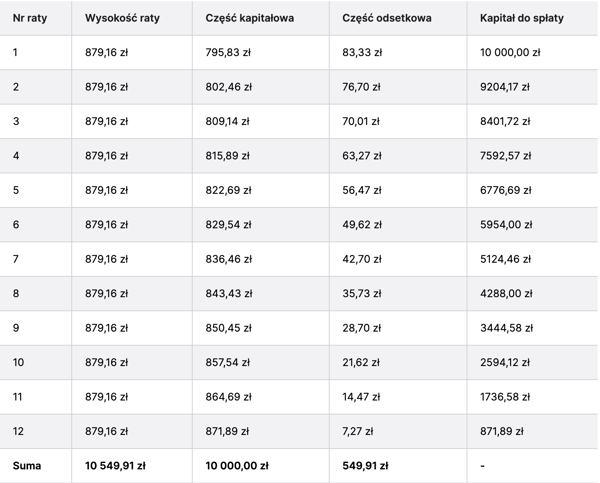Click the 9204,17 zł cell in row 2
This screenshot has width=600, height=483.
[505, 87]
